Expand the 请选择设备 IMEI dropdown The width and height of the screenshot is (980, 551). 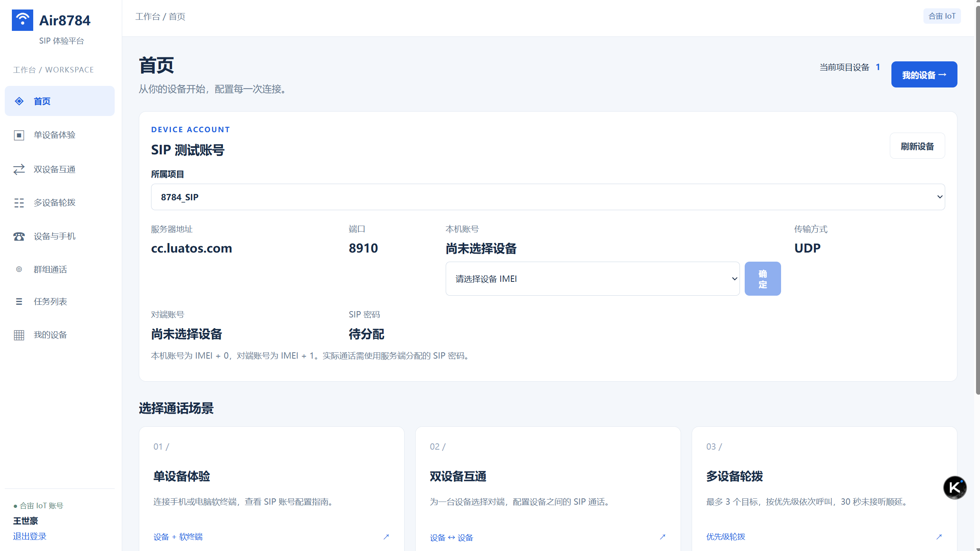592,279
